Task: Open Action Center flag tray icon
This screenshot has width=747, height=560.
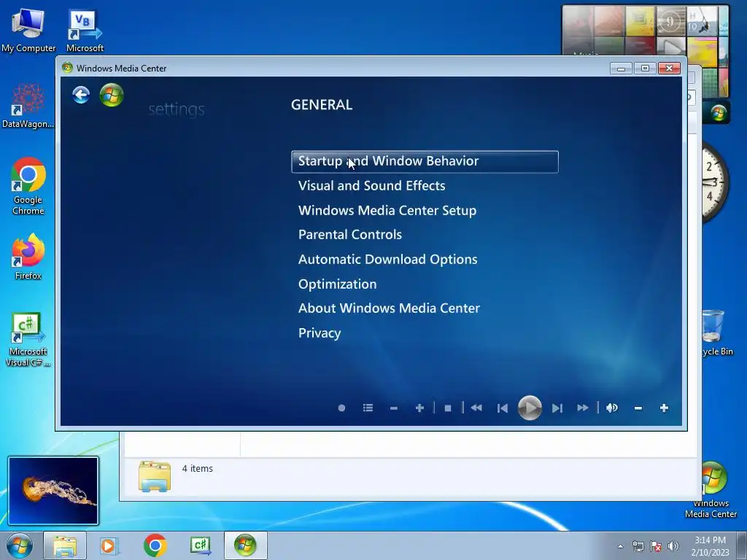Action: (656, 546)
